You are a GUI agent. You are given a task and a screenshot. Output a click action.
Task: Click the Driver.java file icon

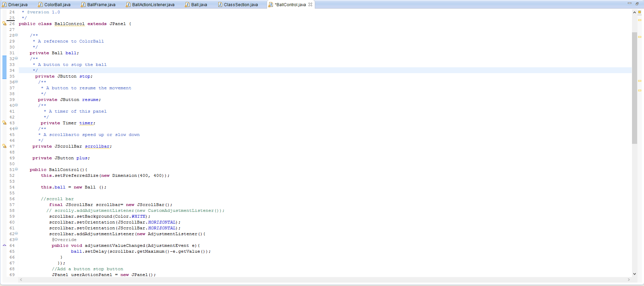4,4
